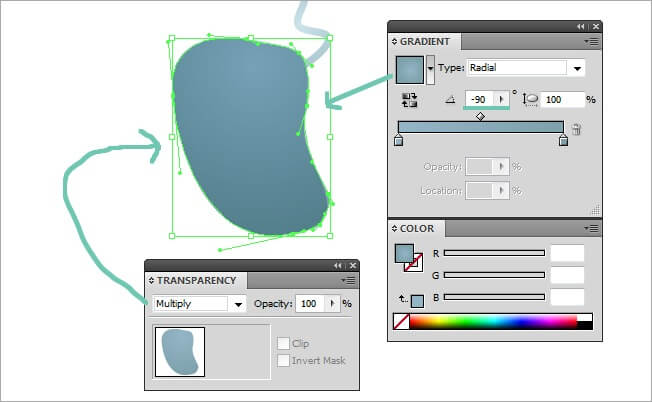This screenshot has width=652, height=402.
Task: Click the B color slider
Action: [x=494, y=297]
